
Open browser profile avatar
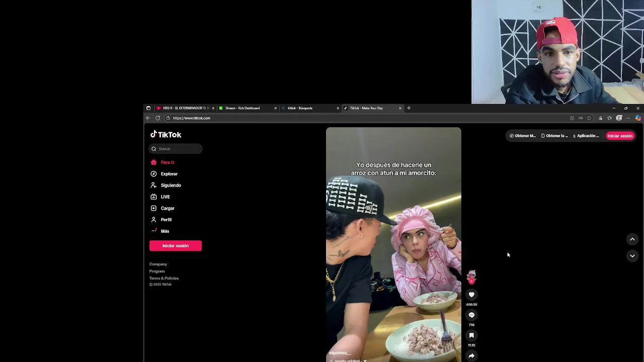click(x=619, y=118)
